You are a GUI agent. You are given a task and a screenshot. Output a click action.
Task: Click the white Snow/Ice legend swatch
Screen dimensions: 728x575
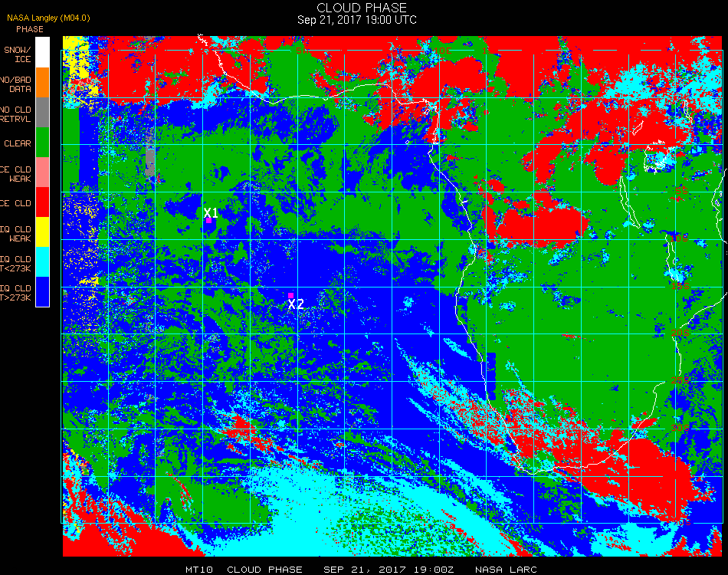[x=42, y=52]
